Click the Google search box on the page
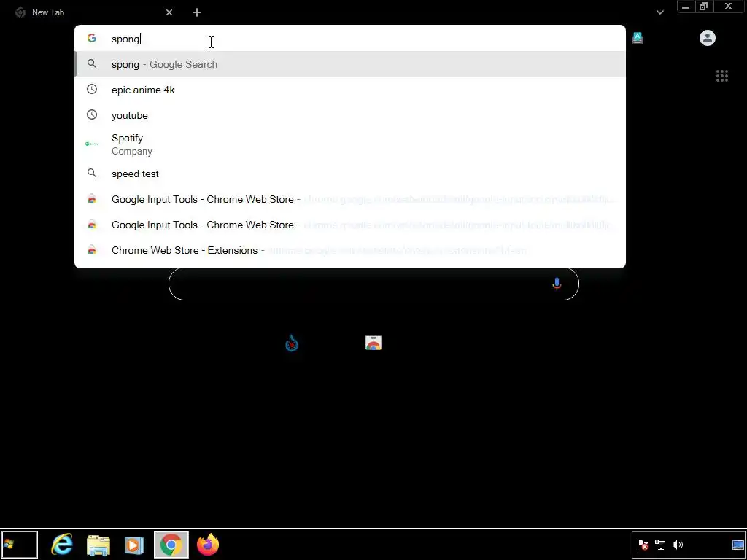Viewport: 747px width, 560px height. [x=373, y=284]
